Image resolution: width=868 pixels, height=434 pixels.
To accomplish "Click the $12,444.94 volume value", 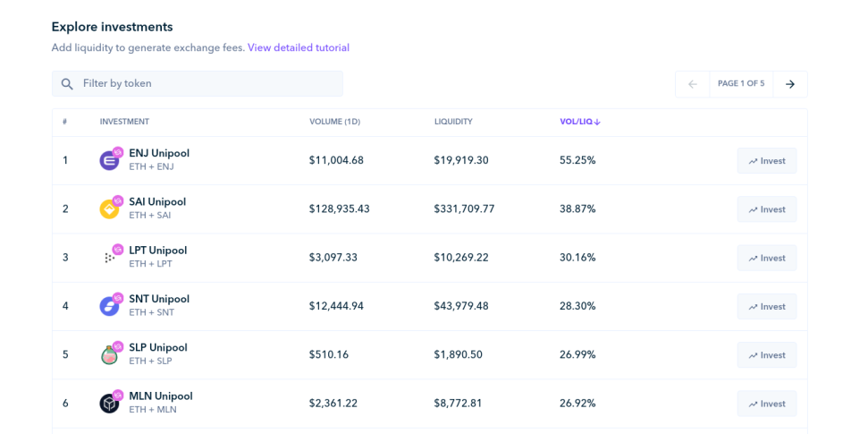I will tap(337, 307).
